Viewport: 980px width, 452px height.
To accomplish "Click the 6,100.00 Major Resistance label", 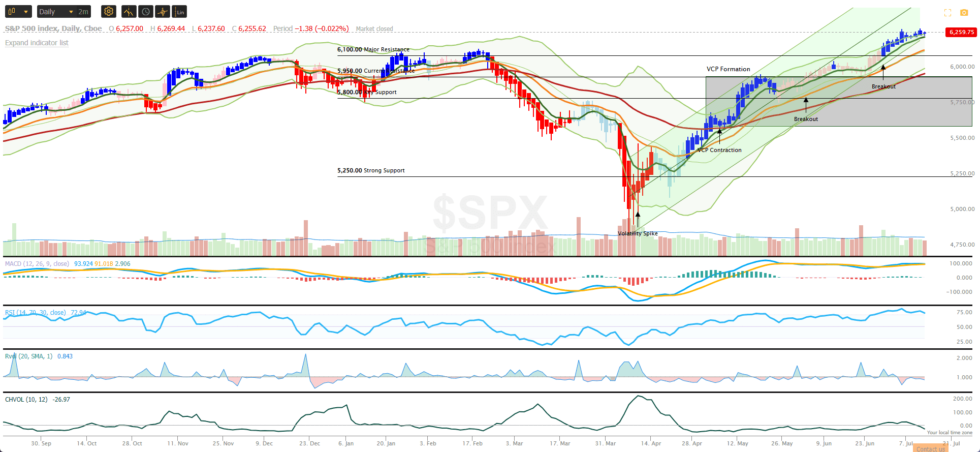I will [x=373, y=49].
